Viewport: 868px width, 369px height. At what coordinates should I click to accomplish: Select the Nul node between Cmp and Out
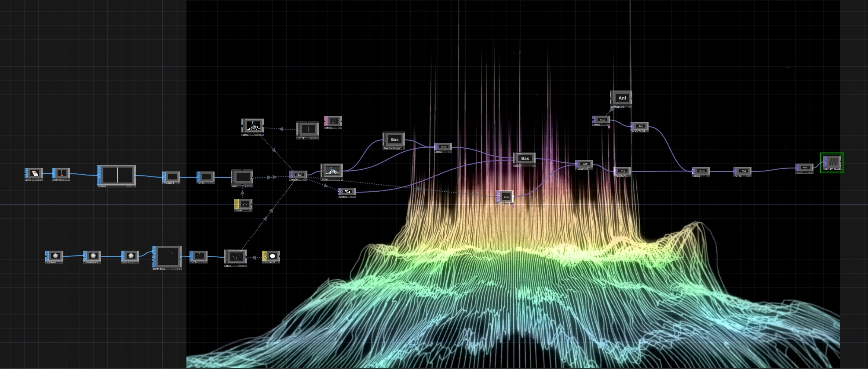click(x=744, y=171)
